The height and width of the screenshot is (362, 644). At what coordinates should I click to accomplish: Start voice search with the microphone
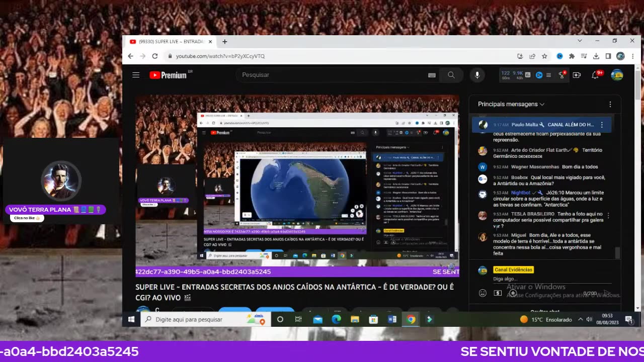(x=477, y=75)
